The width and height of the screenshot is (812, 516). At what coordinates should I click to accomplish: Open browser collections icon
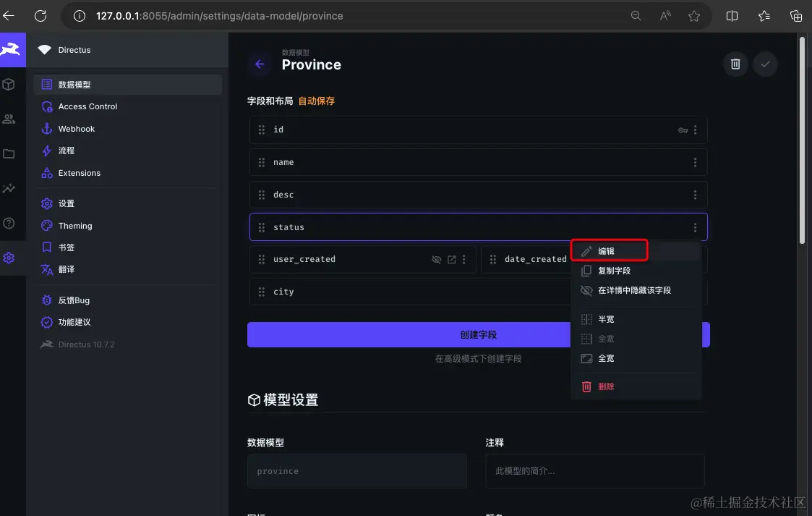[796, 16]
